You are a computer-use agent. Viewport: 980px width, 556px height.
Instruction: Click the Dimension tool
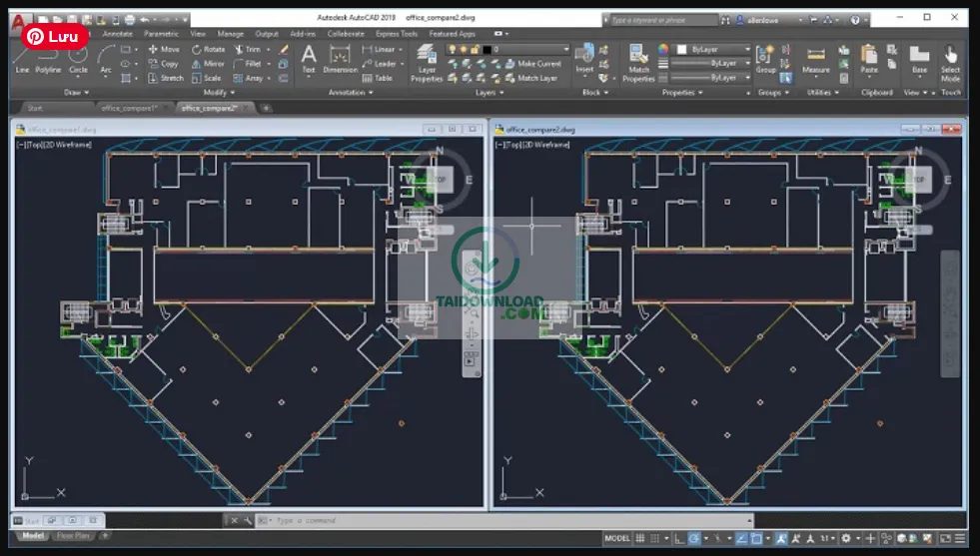[340, 60]
